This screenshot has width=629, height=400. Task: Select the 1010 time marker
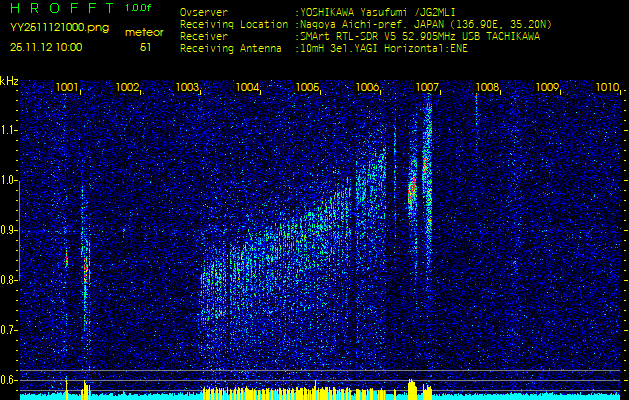(x=607, y=87)
